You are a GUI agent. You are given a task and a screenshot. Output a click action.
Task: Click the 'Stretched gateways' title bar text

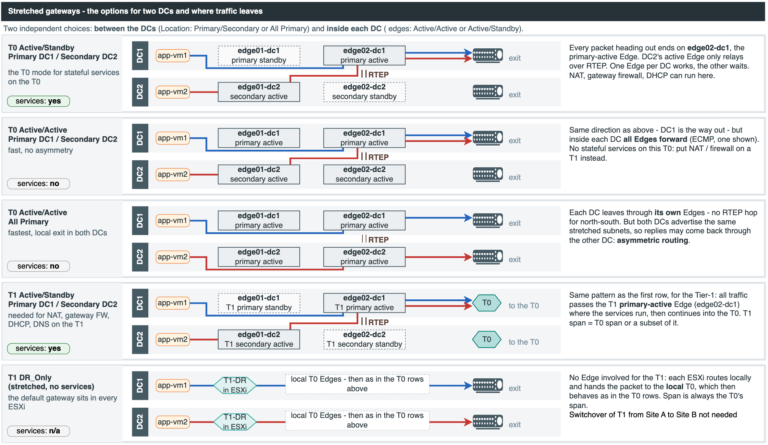(135, 11)
